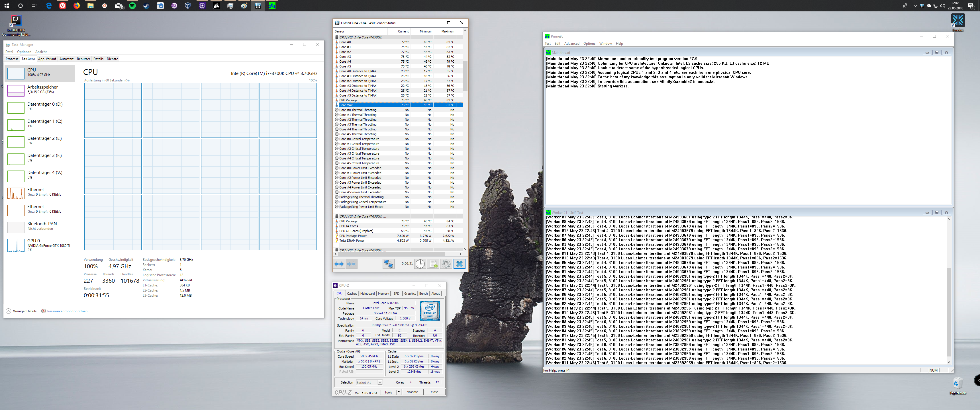Screen dimensions: 980x410
Task: Open Prime95 Advanced menu
Action: pyautogui.click(x=571, y=43)
